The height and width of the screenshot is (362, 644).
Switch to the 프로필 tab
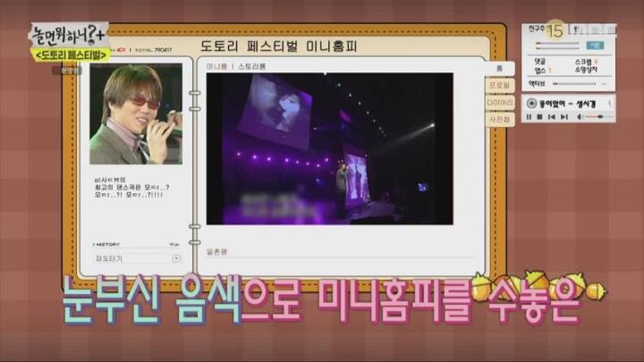pyautogui.click(x=499, y=86)
